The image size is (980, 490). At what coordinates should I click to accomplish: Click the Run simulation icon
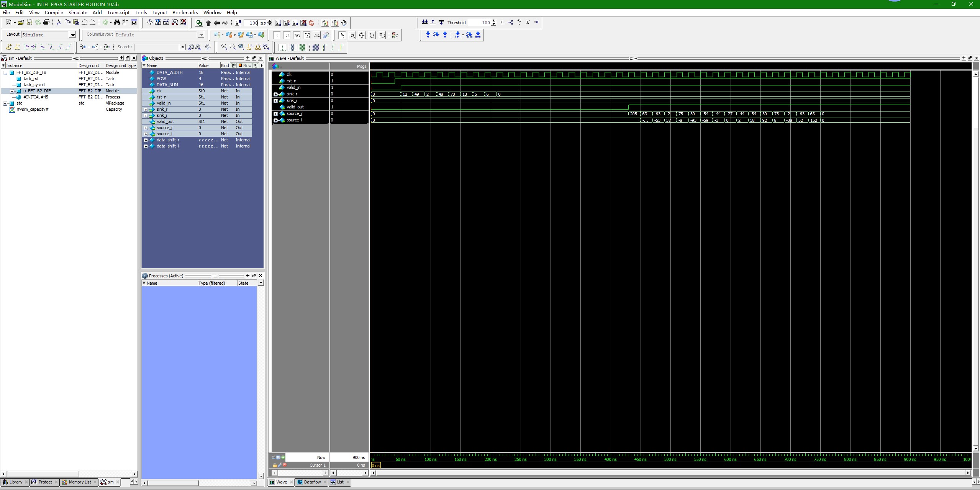pos(278,23)
